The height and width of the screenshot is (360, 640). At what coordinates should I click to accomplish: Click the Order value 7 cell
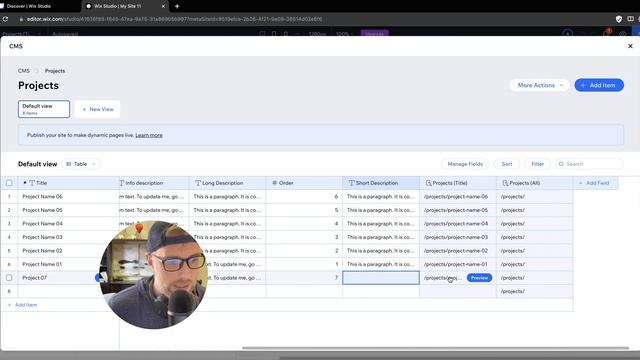pyautogui.click(x=304, y=278)
